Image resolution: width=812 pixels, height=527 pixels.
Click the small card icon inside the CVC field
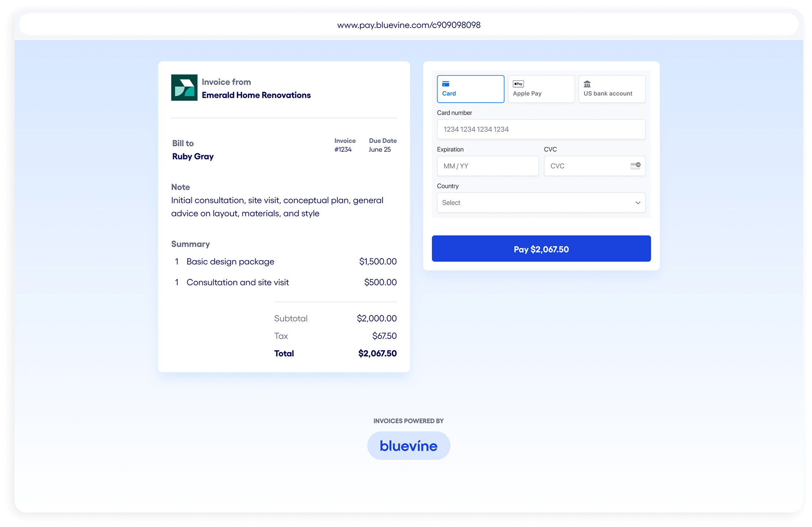coord(635,166)
